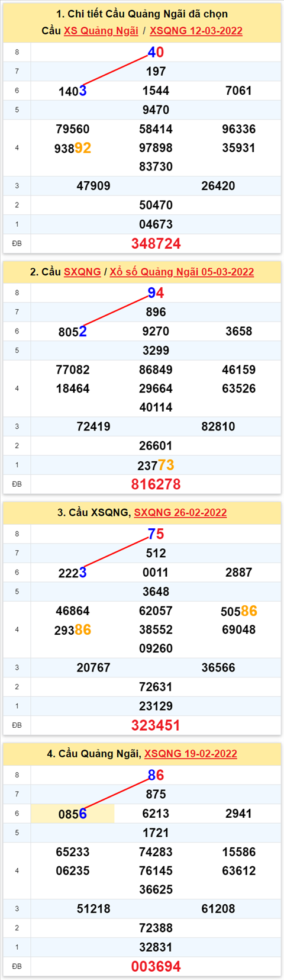Open Xổ số Quảng Ngãi 05-03-2022 link
The image size is (284, 980).
point(182,272)
